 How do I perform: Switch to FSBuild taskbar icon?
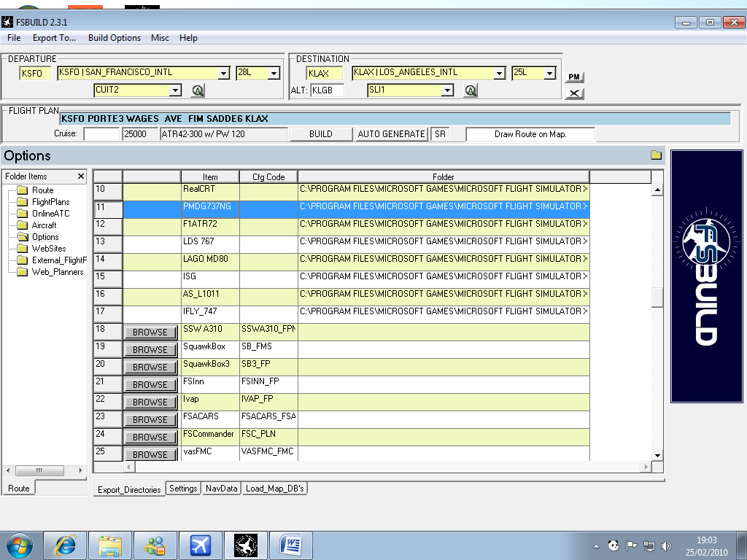(x=246, y=545)
